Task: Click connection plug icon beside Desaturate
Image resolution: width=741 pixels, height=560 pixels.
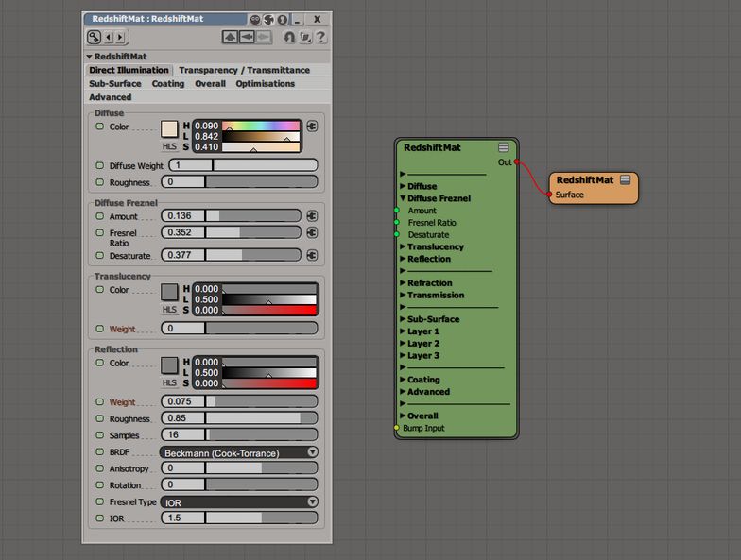Action: [x=312, y=255]
